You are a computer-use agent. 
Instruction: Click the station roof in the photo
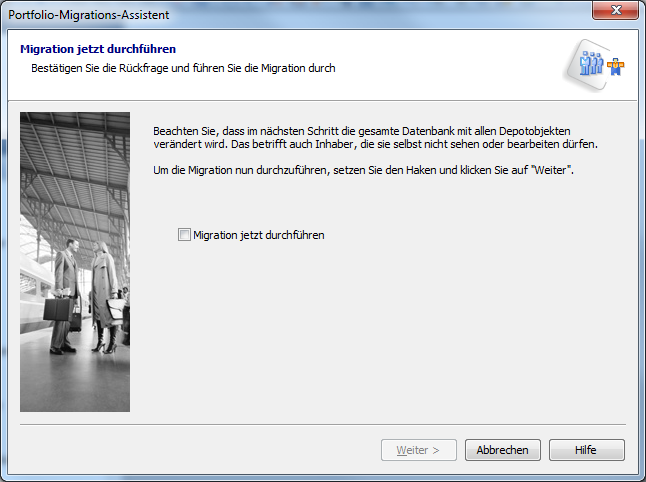75,160
